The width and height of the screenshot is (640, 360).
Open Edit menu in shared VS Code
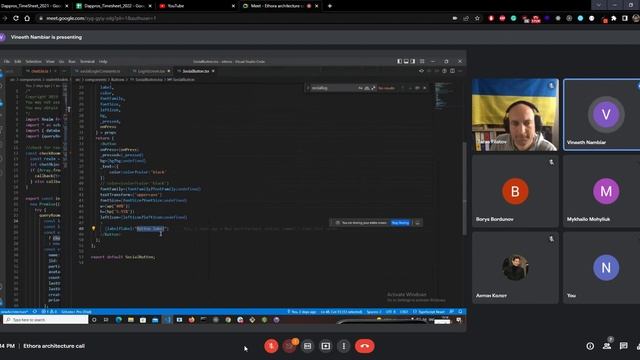(18, 61)
